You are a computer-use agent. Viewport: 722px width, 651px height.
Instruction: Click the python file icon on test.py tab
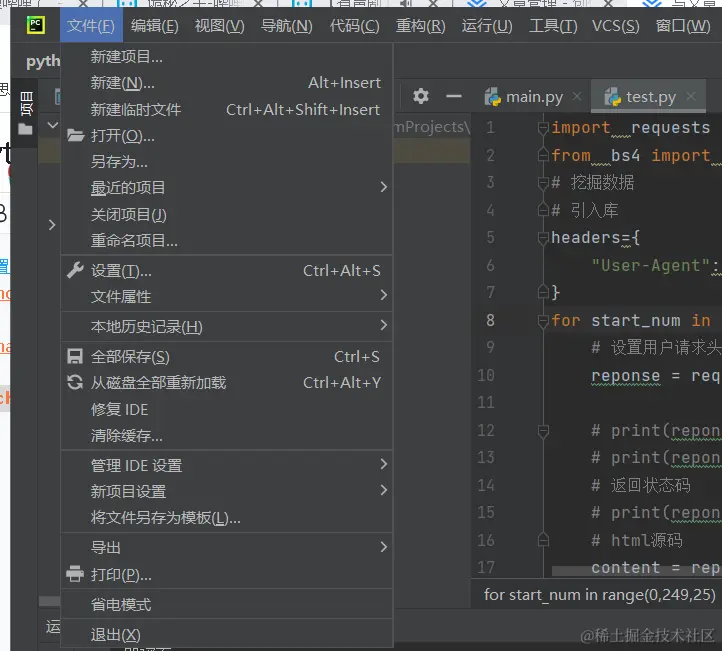[612, 97]
